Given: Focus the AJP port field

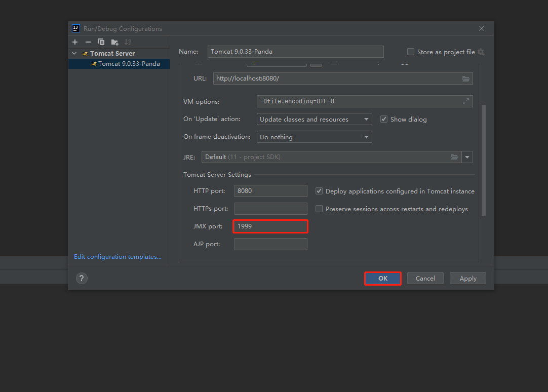Looking at the screenshot, I should click(271, 244).
